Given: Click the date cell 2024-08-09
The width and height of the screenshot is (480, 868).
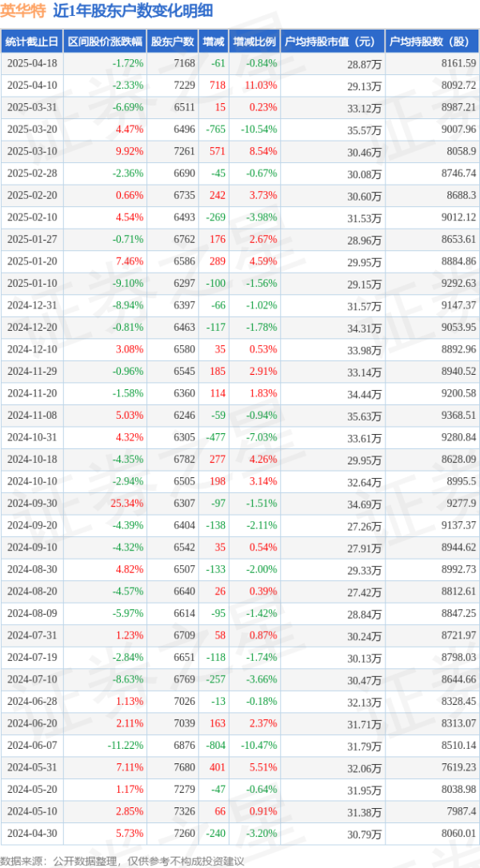Looking at the screenshot, I should click(33, 615).
